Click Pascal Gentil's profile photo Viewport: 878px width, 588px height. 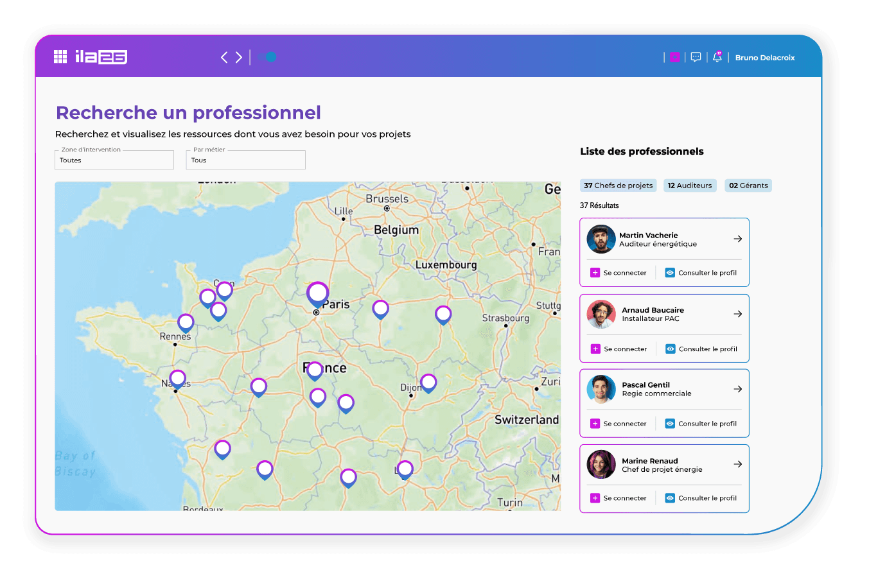tap(601, 389)
